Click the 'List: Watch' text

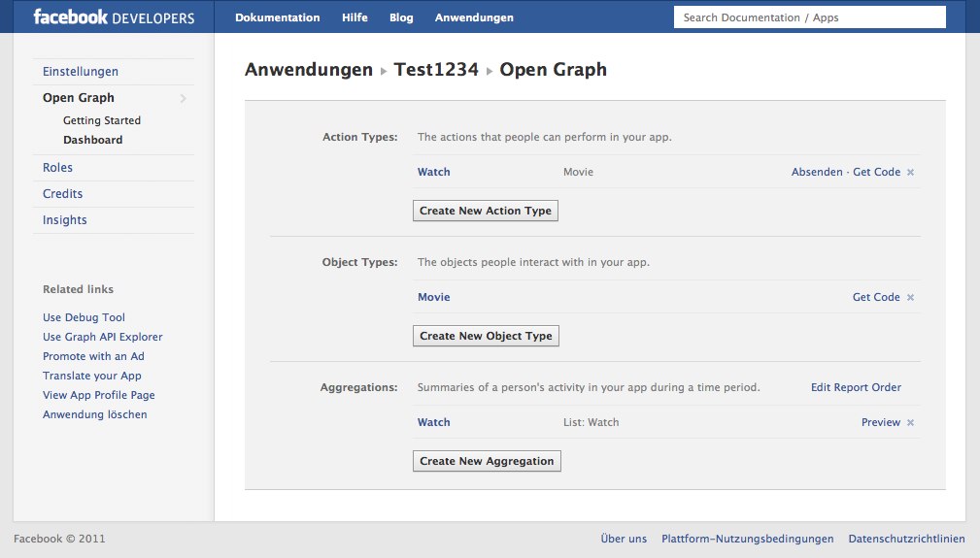[x=591, y=422]
